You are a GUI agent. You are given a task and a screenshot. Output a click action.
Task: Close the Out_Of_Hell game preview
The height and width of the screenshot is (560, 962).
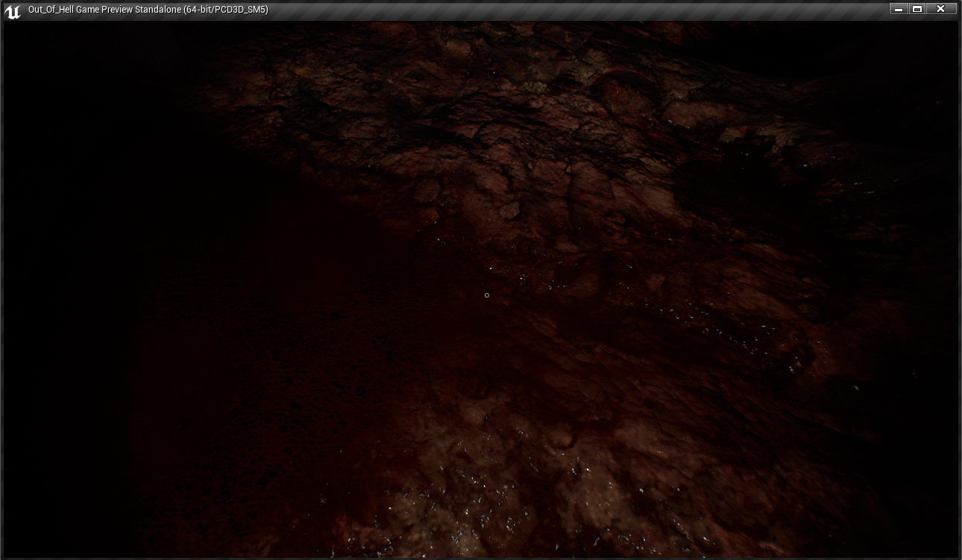point(941,9)
